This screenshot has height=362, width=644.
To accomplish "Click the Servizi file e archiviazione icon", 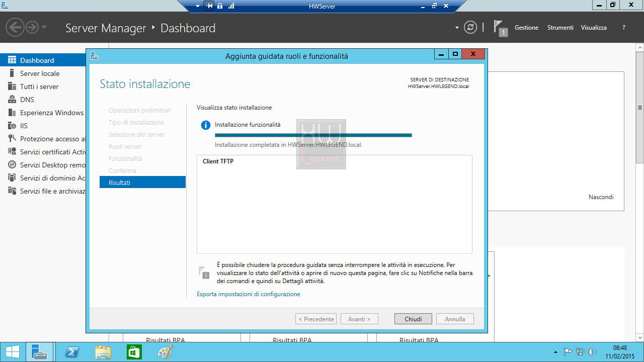I will pyautogui.click(x=12, y=191).
